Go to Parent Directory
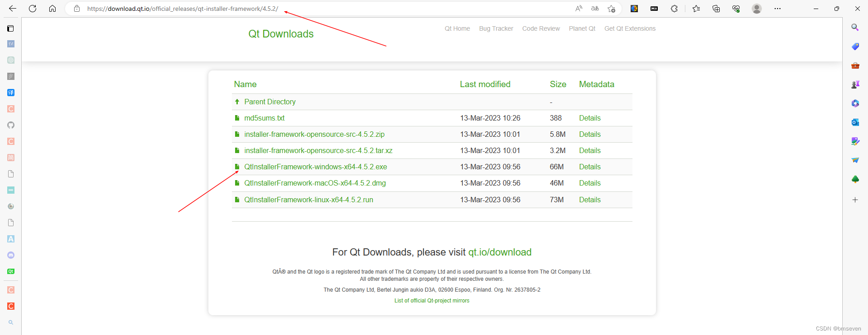The height and width of the screenshot is (335, 868). pyautogui.click(x=270, y=102)
